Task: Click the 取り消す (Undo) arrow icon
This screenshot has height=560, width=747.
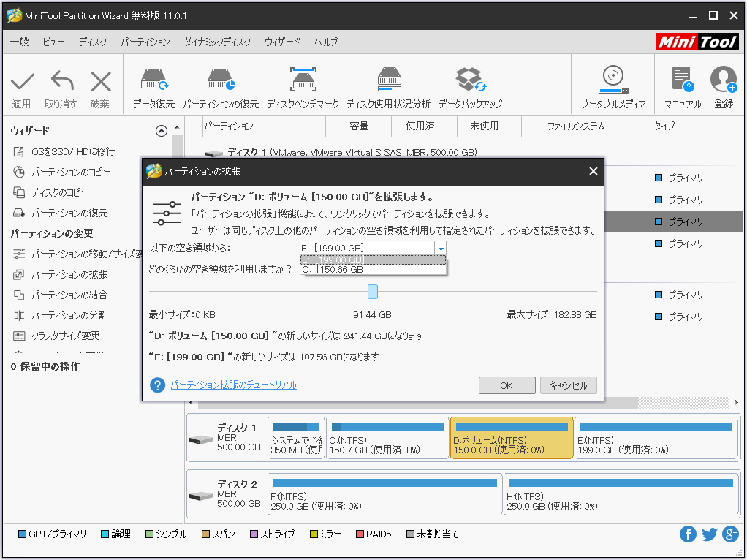Action: click(61, 80)
